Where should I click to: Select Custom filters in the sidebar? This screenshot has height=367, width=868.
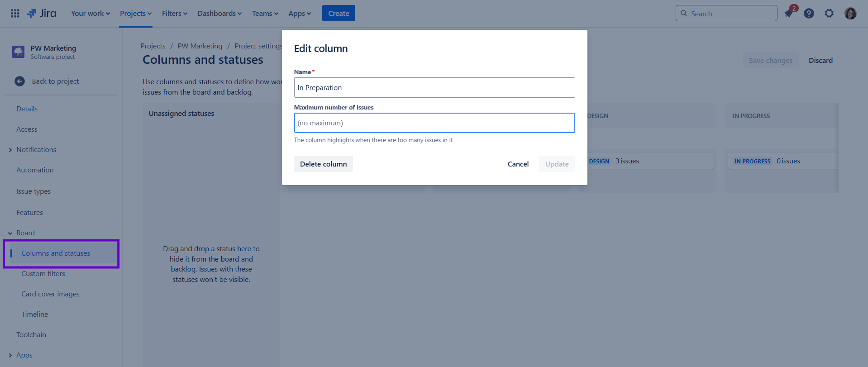pyautogui.click(x=43, y=273)
